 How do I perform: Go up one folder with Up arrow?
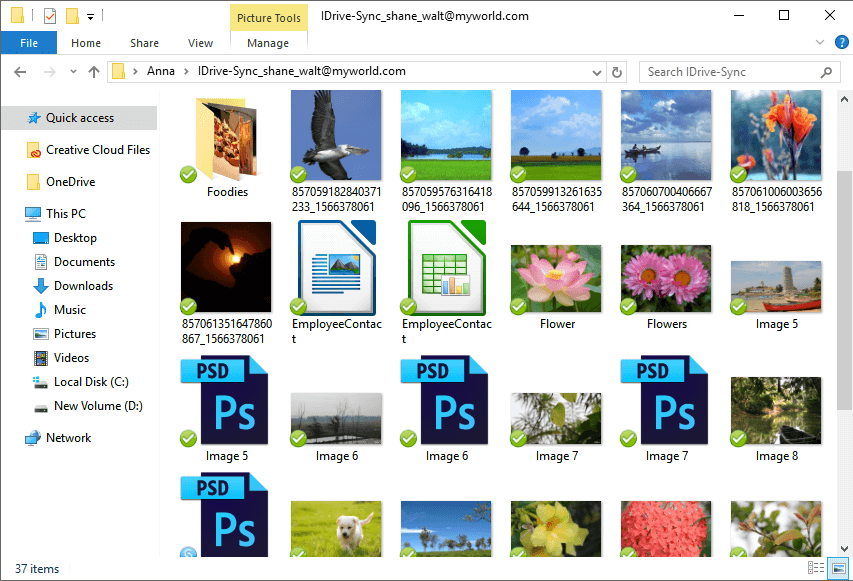[x=94, y=72]
